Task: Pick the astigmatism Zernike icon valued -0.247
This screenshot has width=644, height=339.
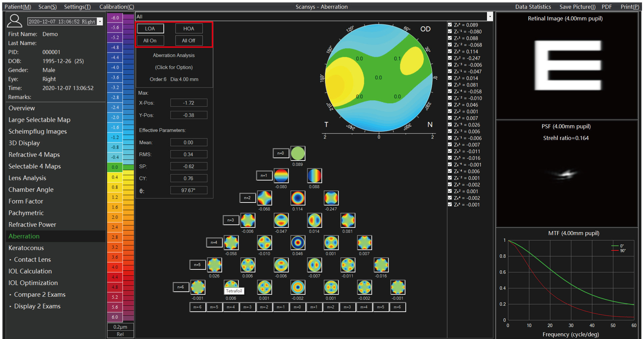Action: coord(331,198)
